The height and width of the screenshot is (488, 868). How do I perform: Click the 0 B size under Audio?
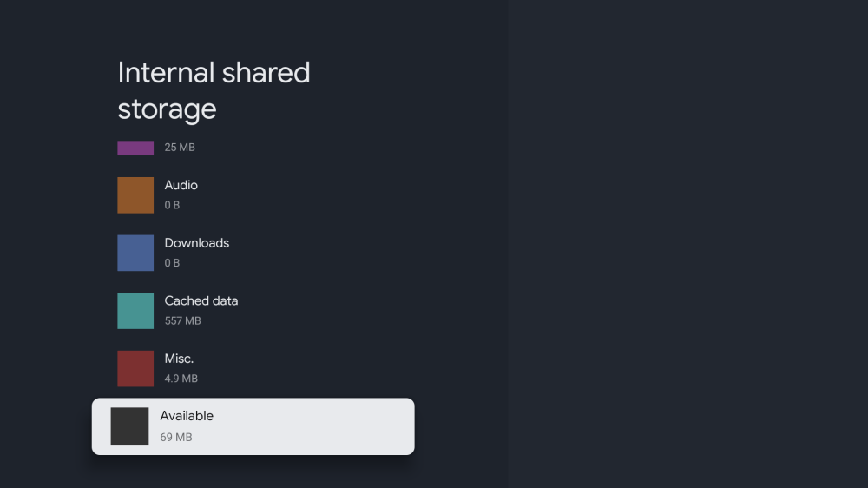tap(173, 205)
